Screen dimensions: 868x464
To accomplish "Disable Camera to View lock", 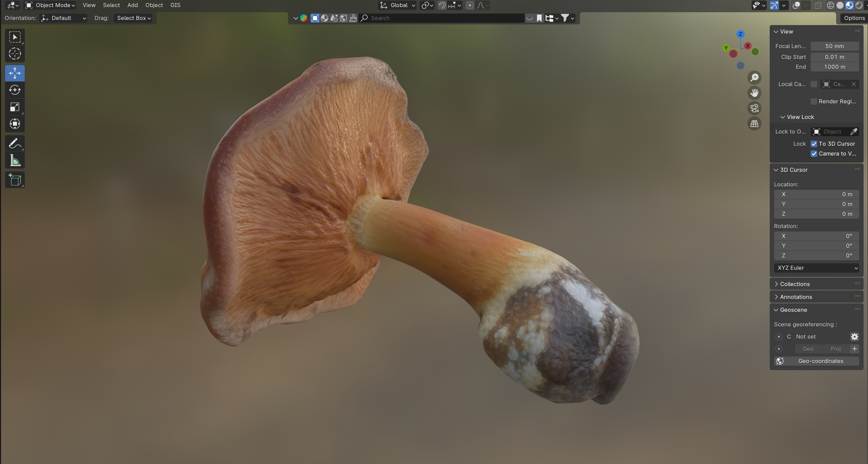I will tap(814, 154).
